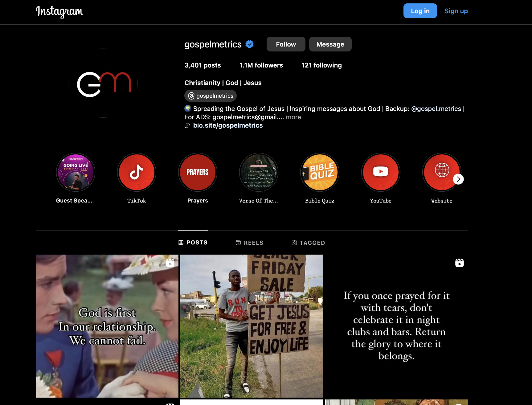The width and height of the screenshot is (532, 405).
Task: Click the Instagram logo
Action: [x=59, y=12]
